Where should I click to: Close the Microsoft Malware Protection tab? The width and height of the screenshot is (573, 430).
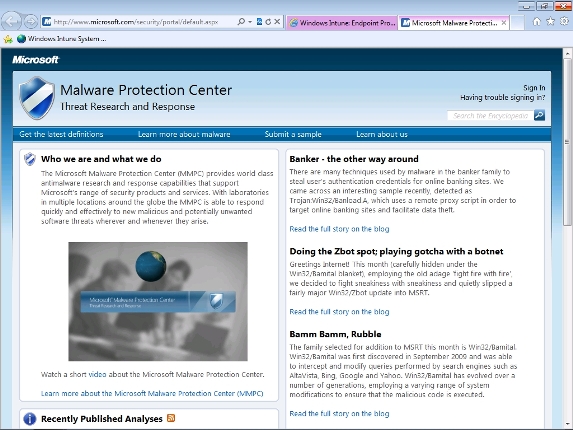coord(504,23)
